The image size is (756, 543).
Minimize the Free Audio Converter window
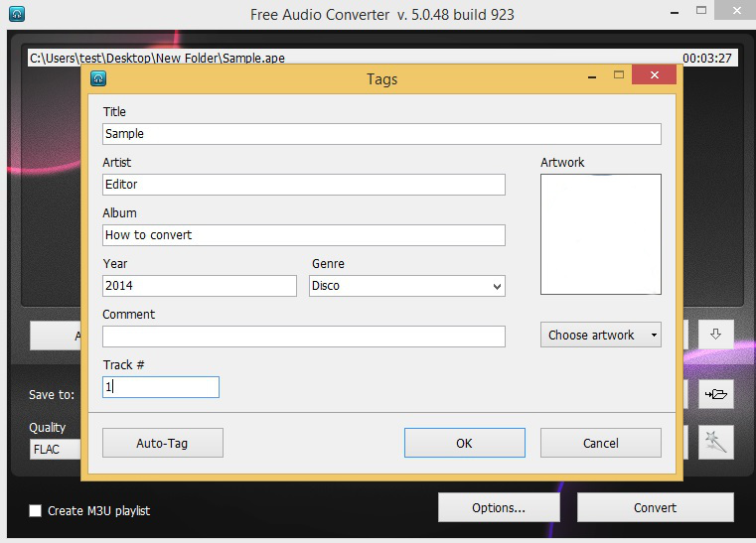pos(675,13)
